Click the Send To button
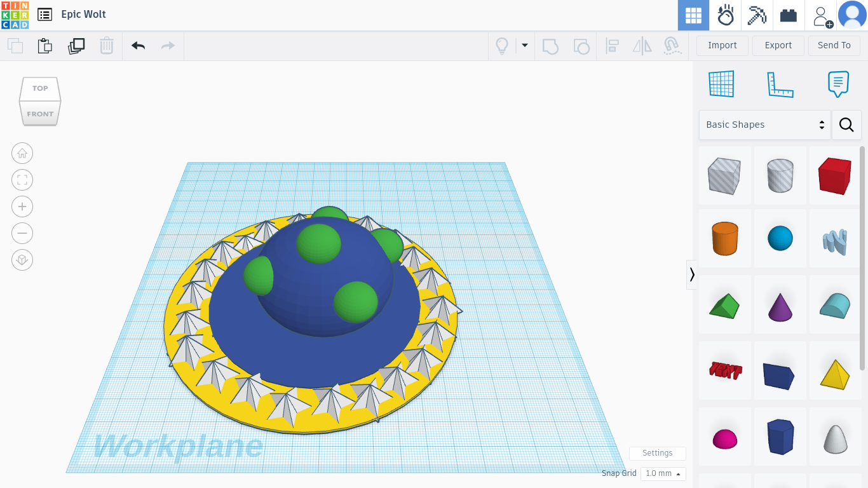 (834, 45)
